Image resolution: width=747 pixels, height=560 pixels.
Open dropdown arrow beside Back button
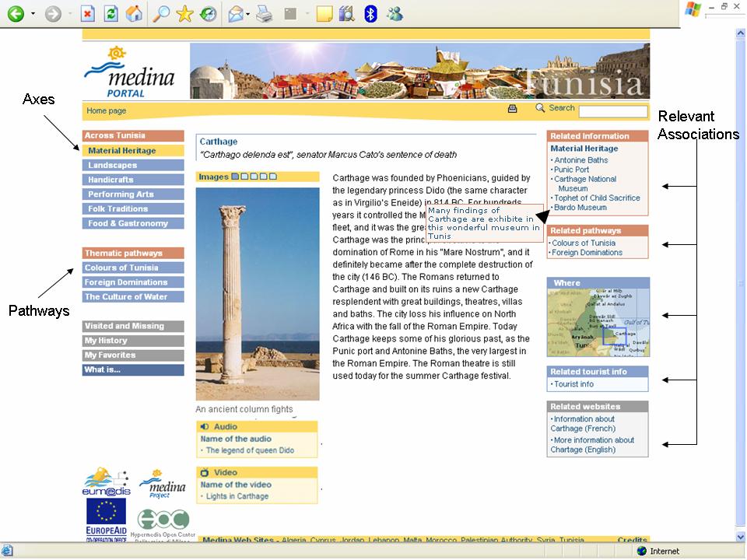click(x=33, y=14)
